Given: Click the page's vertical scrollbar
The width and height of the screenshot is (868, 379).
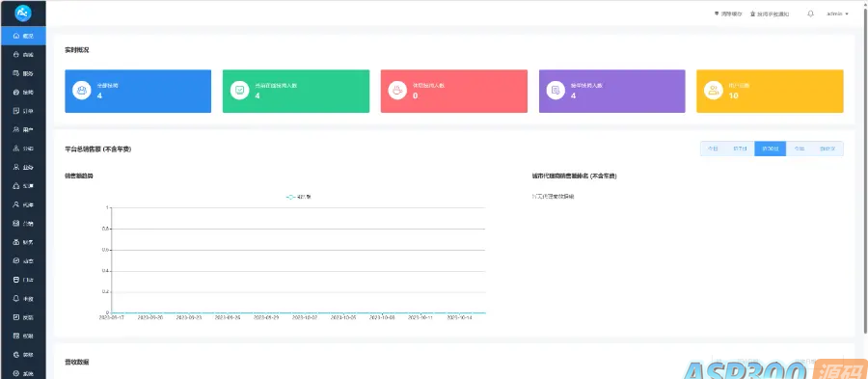Looking at the screenshot, I should click(x=864, y=189).
